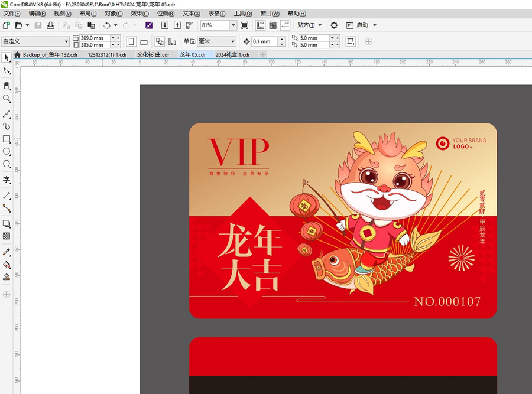This screenshot has height=394, width=532.
Task: Increase the nudge distance stepper
Action: 281,40
